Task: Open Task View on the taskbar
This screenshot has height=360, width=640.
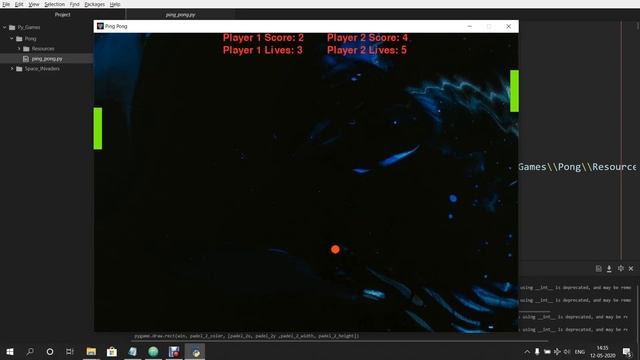Action: (x=70, y=351)
